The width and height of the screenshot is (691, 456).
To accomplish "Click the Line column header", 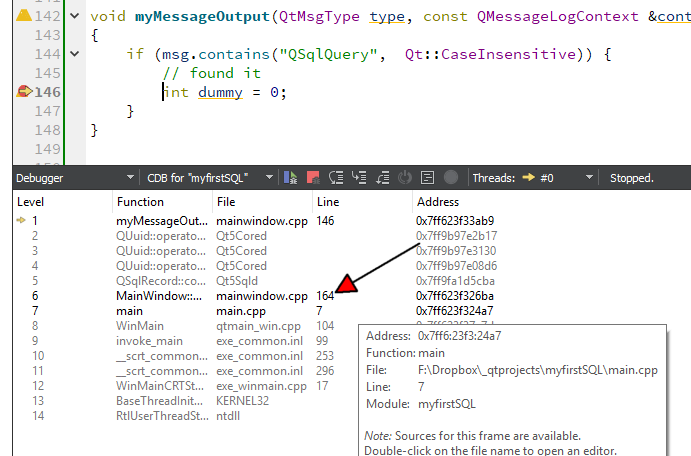I will [328, 202].
